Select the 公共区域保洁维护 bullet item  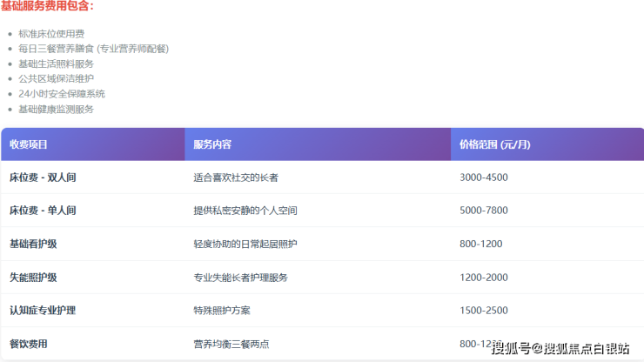(56, 78)
